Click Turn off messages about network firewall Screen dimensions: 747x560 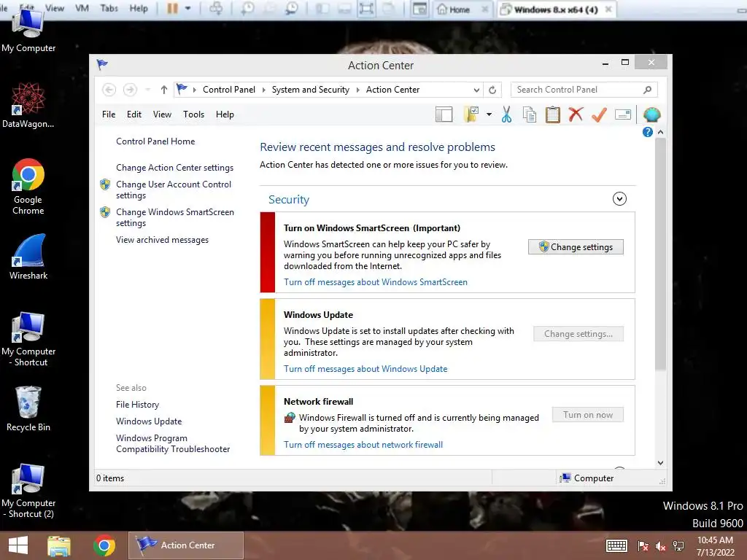click(x=363, y=444)
